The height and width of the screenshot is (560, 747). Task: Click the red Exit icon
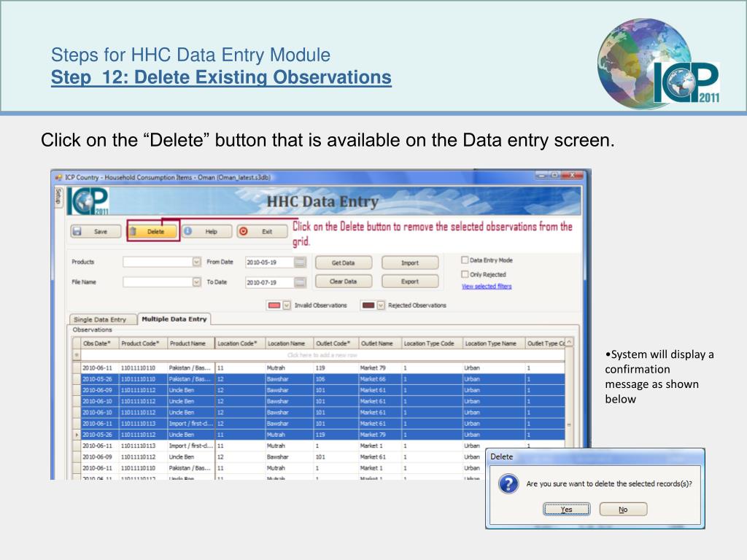(244, 231)
